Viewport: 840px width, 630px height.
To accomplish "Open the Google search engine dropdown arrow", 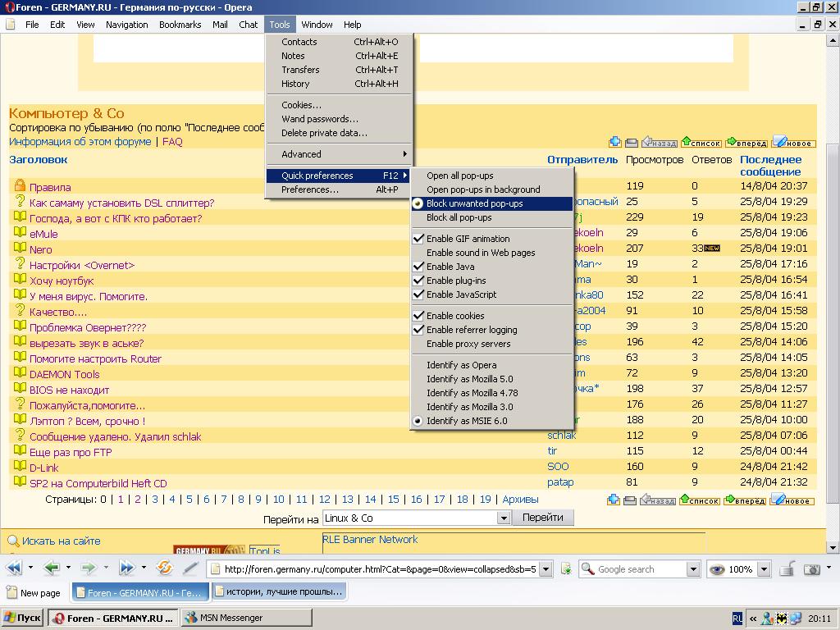I will [x=693, y=569].
